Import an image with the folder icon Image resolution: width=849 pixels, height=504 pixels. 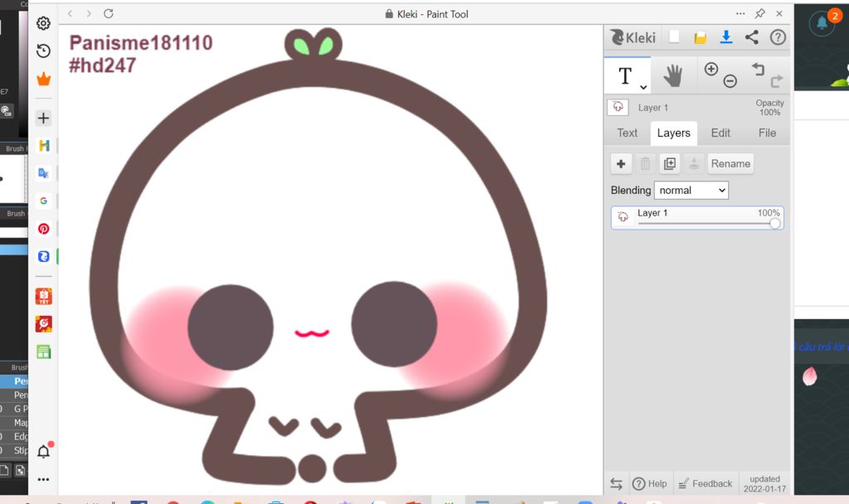(x=700, y=37)
